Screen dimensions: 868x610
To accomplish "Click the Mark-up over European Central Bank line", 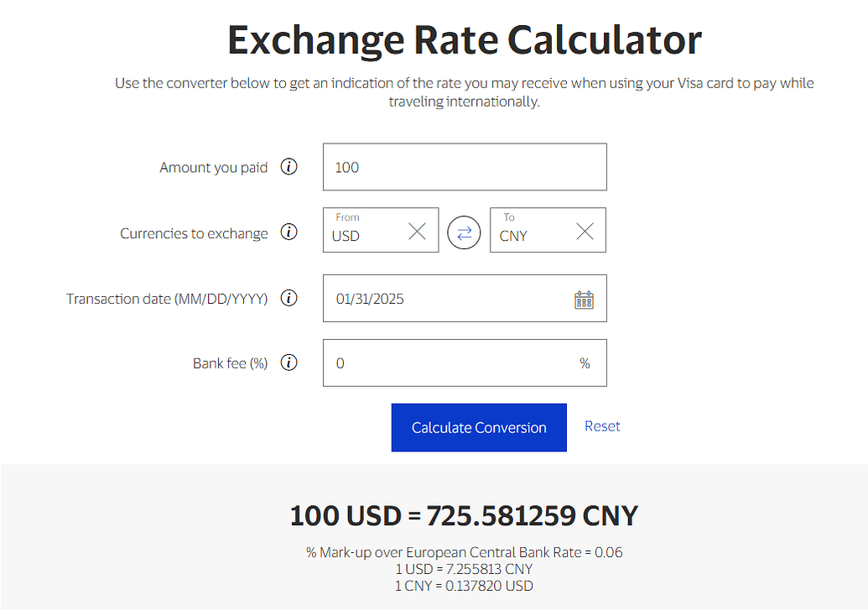I will click(464, 552).
